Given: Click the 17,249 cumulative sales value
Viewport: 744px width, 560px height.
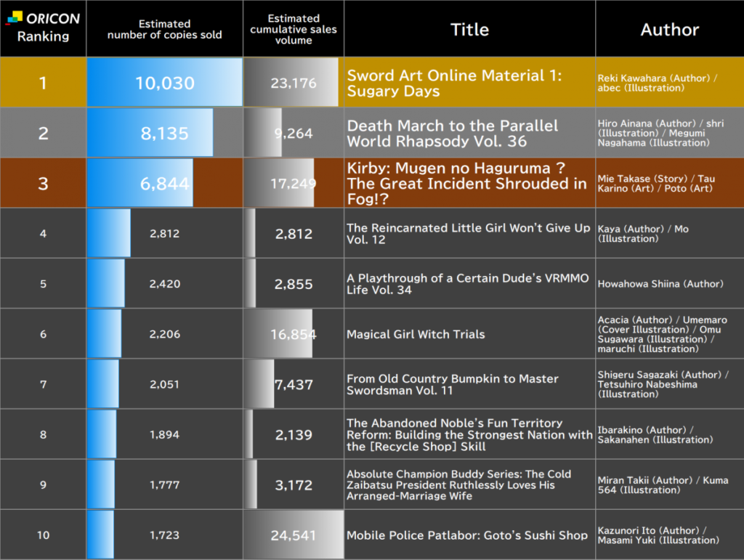Looking at the screenshot, I should 294,184.
